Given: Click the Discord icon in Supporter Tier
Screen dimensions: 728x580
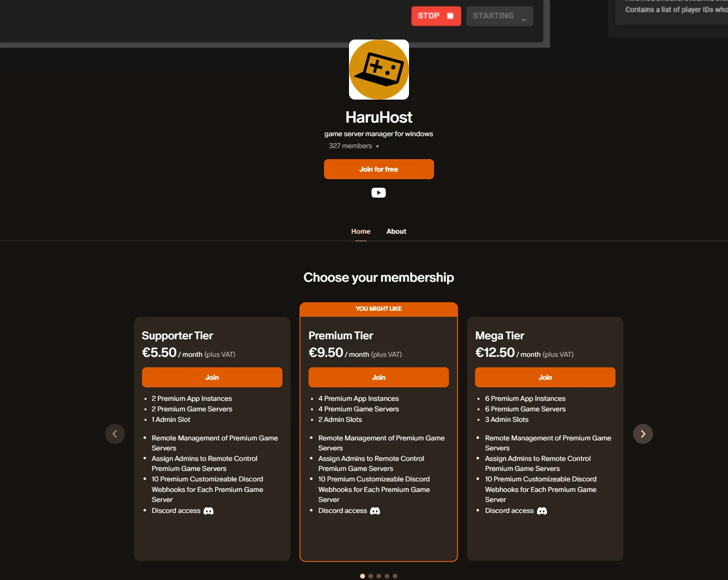Looking at the screenshot, I should coord(208,511).
